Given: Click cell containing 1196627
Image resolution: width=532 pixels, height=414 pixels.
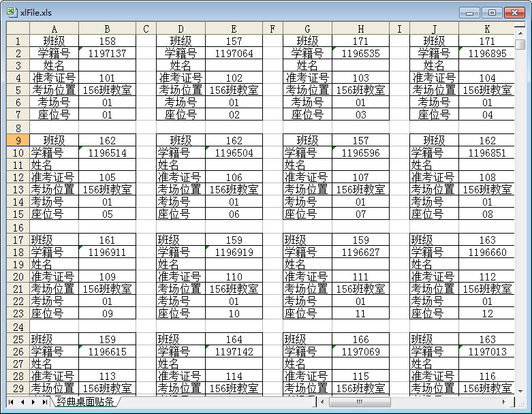Looking at the screenshot, I should [360, 252].
